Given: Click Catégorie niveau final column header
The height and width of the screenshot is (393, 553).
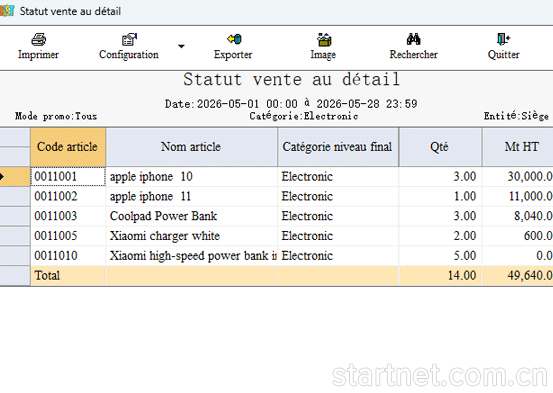Looking at the screenshot, I should pos(338,147).
